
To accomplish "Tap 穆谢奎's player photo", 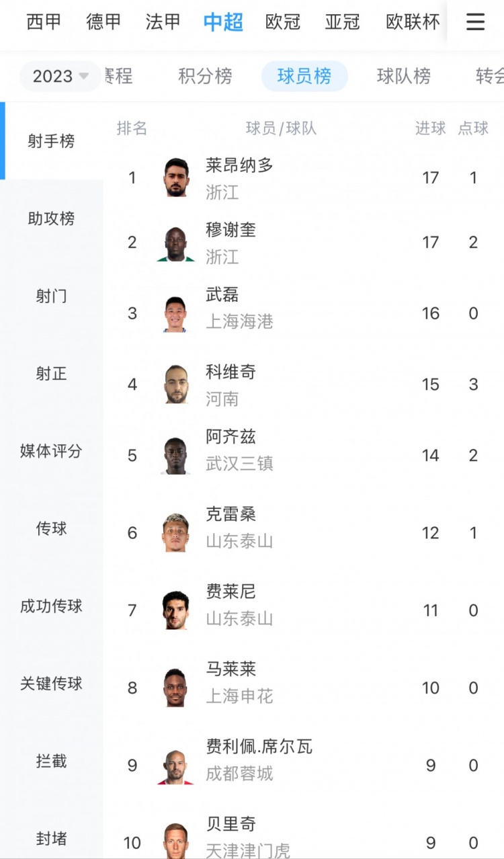I will [x=176, y=243].
